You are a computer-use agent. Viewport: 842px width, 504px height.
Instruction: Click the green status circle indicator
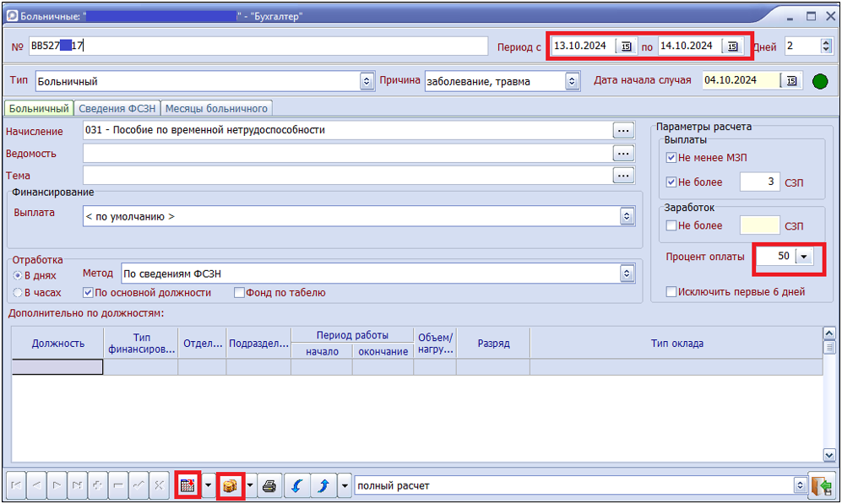819,82
